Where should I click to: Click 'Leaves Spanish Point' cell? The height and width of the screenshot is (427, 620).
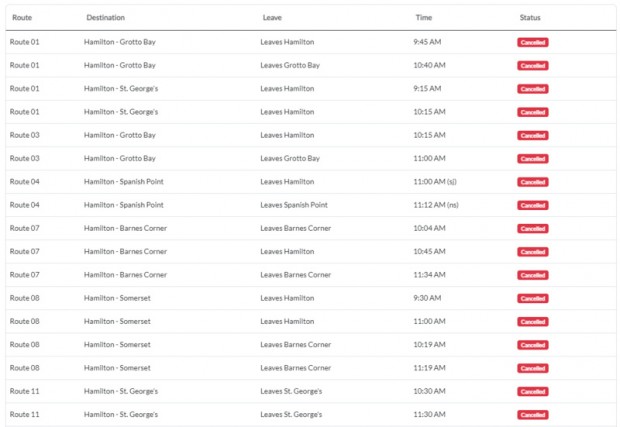tap(294, 205)
